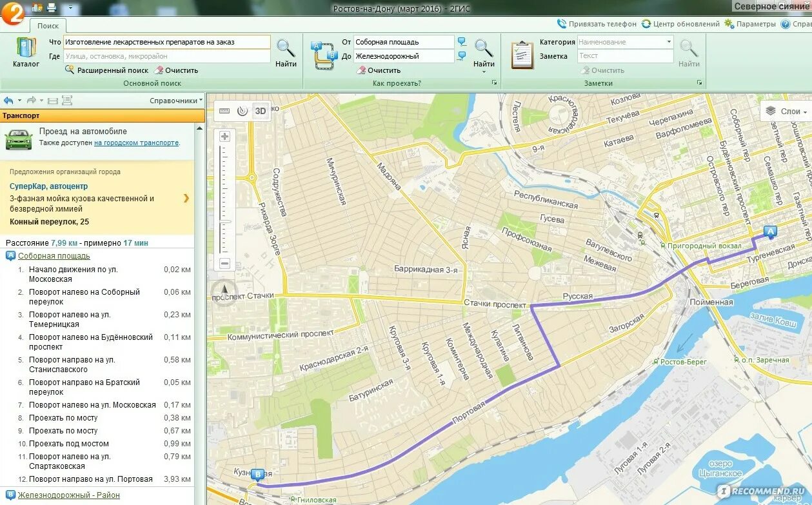Click the collapse cards view icon
Image resolution: width=812 pixels, height=505 pixels.
tap(53, 101)
